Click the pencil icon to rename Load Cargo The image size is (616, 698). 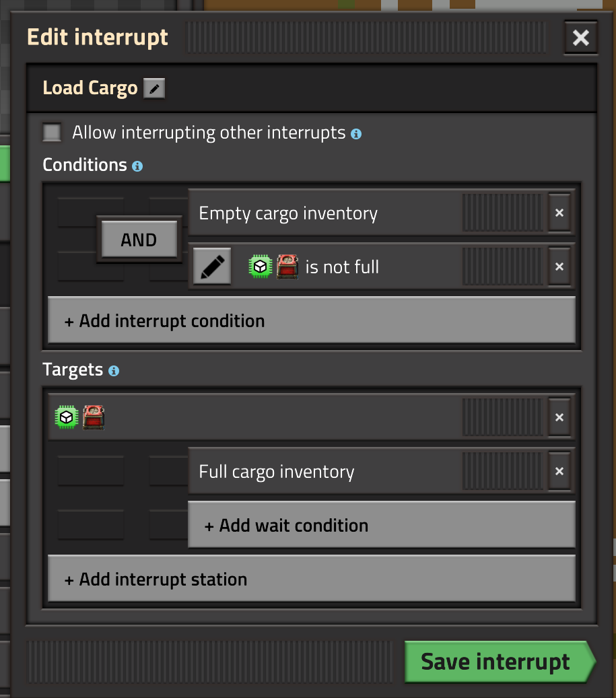tap(154, 88)
